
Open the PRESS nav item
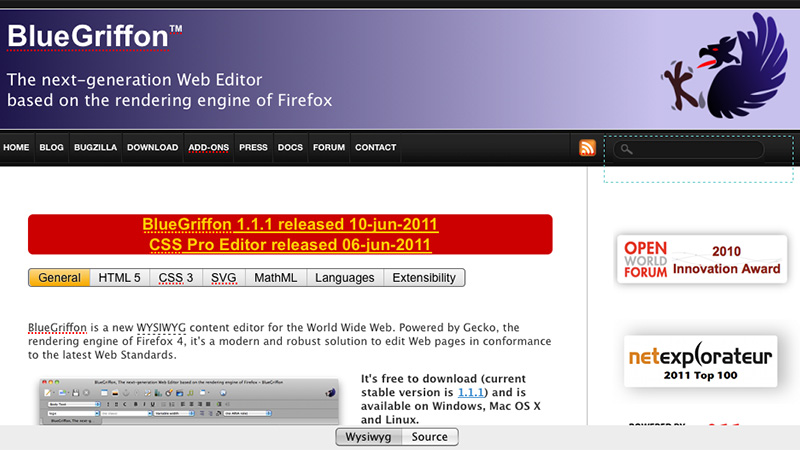click(x=253, y=147)
